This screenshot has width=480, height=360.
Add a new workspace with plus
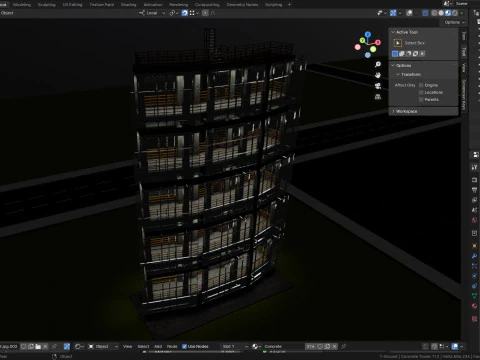(289, 5)
